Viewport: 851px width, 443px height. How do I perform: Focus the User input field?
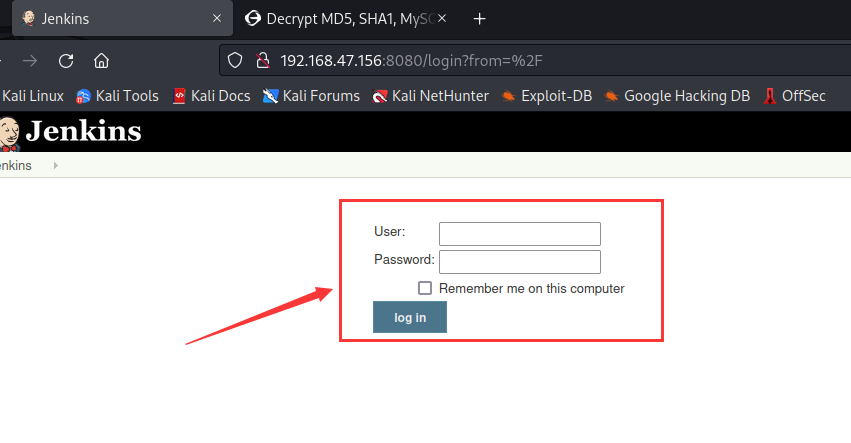click(x=519, y=234)
